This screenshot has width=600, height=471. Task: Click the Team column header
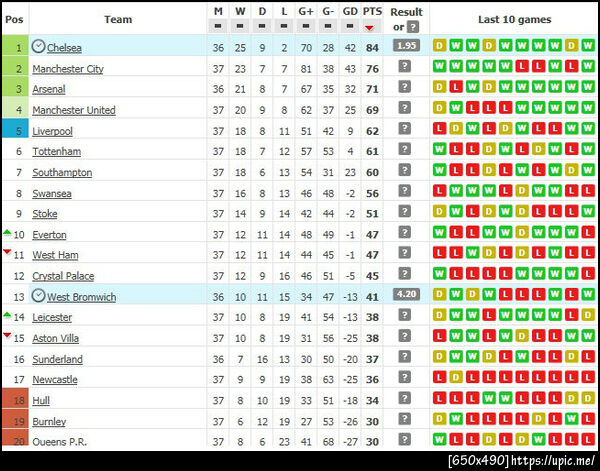[x=117, y=19]
